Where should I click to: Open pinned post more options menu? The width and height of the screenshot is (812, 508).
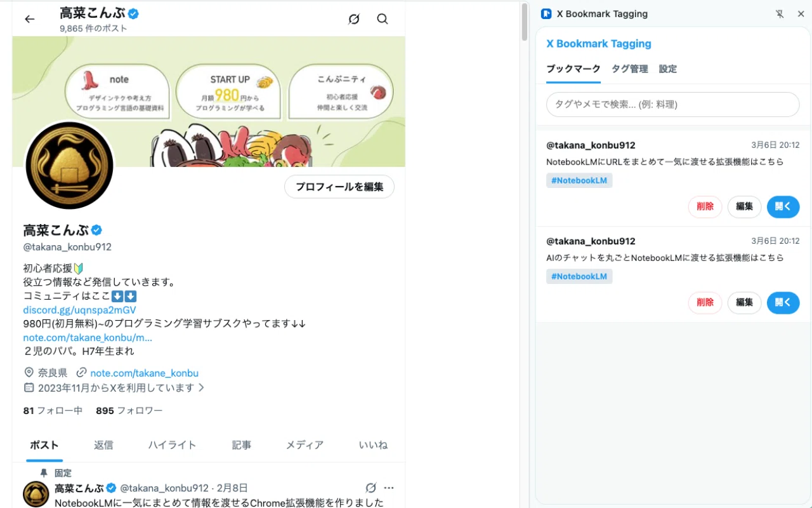tap(389, 488)
